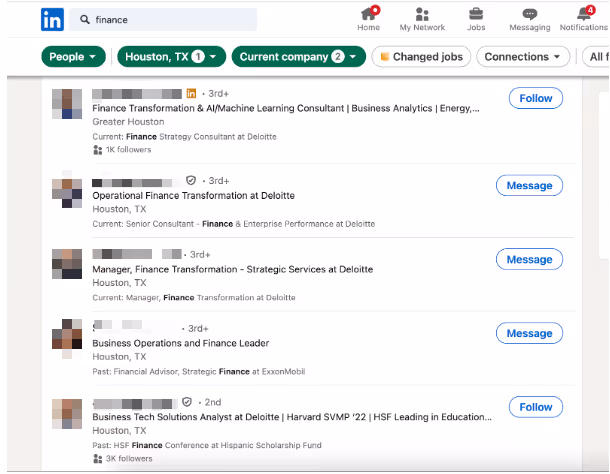Screen dimensions: 610x474
Task: Click the orange Changed jobs icon
Action: tap(385, 57)
